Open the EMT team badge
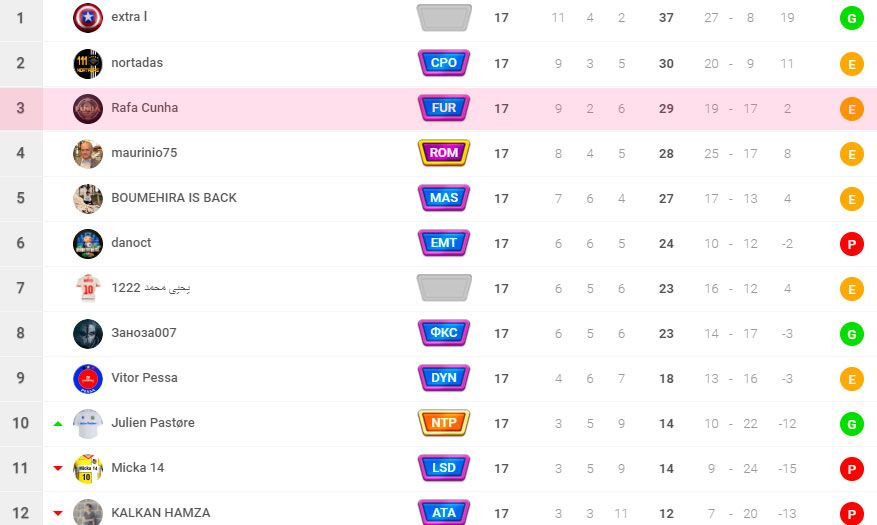 (444, 243)
